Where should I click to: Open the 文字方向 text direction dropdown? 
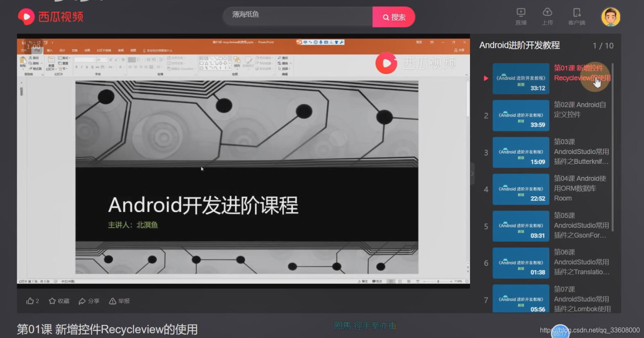coord(176,58)
